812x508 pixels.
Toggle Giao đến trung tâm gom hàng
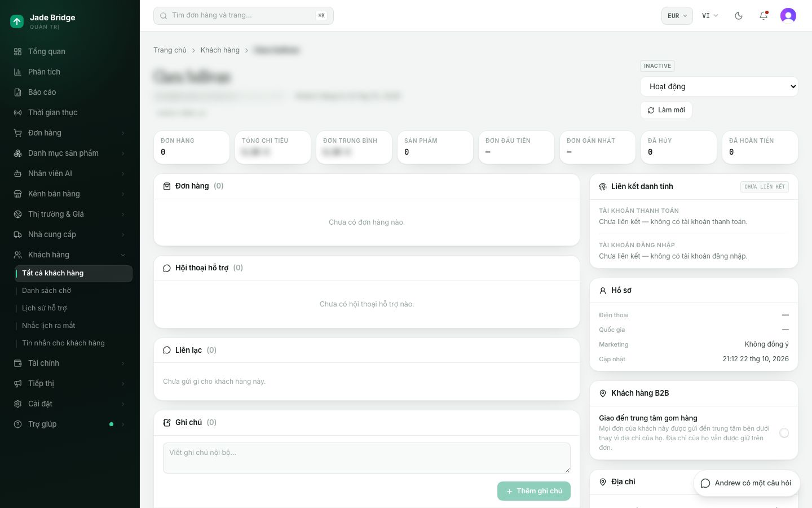point(784,433)
